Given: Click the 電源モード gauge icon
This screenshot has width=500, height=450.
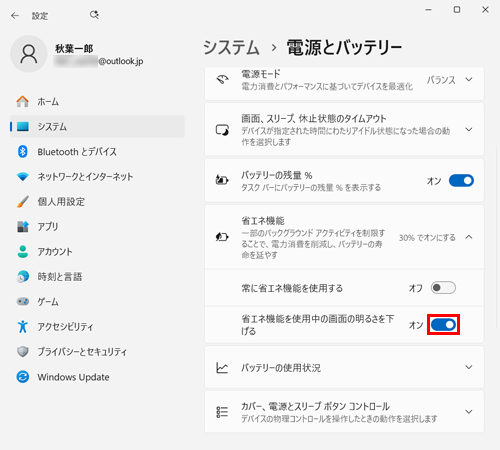Looking at the screenshot, I should point(222,80).
